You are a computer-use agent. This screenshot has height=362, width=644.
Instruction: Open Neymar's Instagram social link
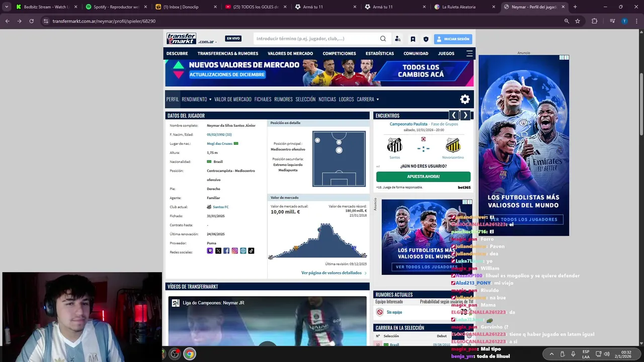tap(234, 251)
